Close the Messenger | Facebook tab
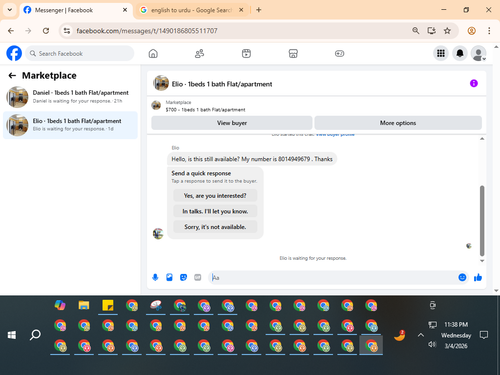500x375 pixels. (x=125, y=10)
